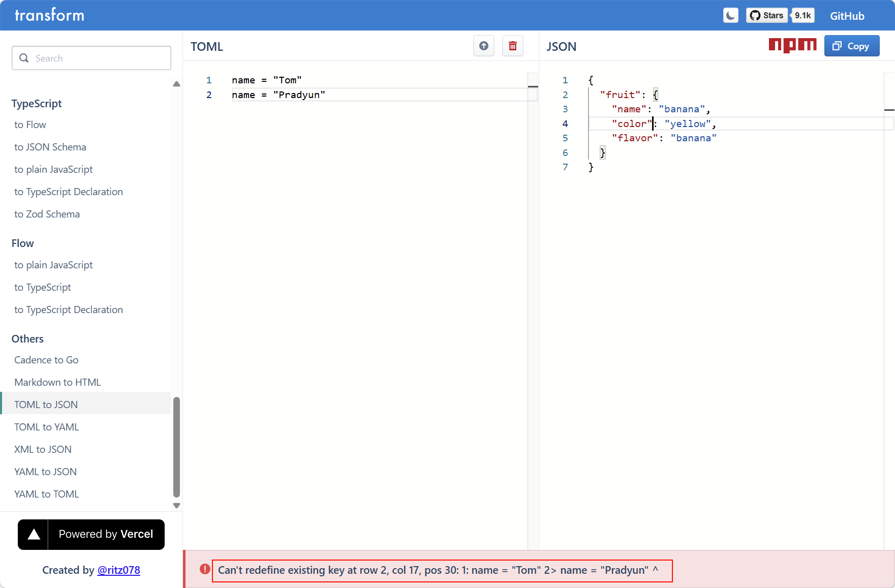Select TOML to YAML converter
This screenshot has height=588, width=895.
(x=47, y=427)
